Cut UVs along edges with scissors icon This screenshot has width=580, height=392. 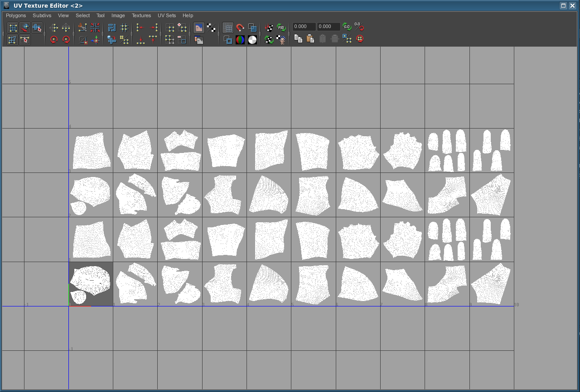82,28
